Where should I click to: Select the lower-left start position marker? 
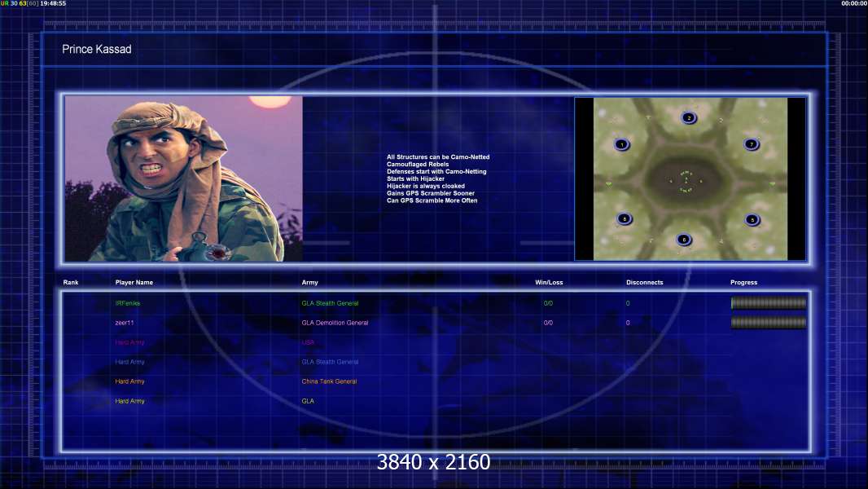click(x=624, y=219)
